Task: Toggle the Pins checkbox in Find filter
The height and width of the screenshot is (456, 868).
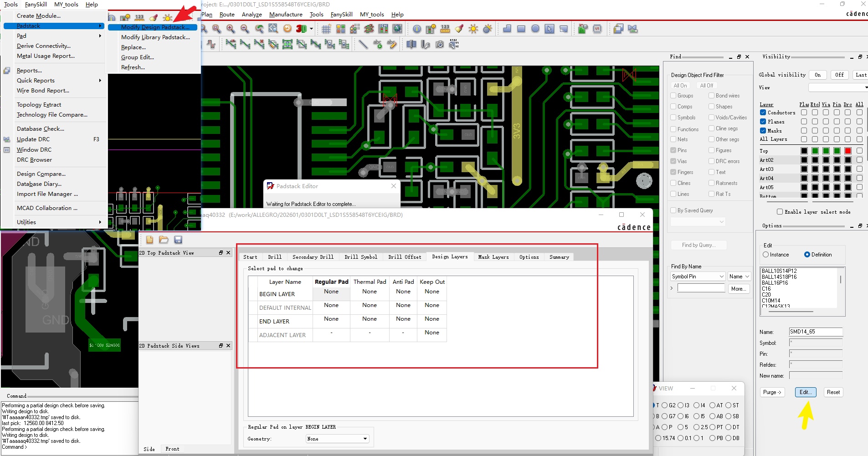Action: point(673,150)
